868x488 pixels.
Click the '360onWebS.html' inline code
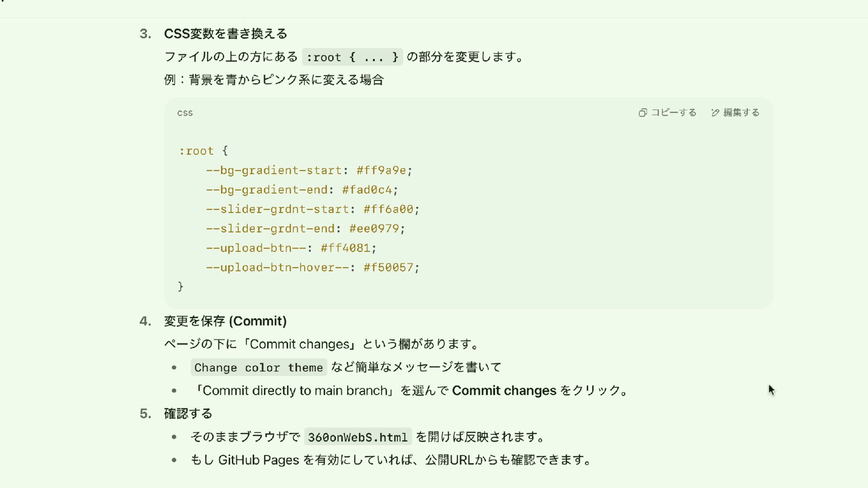tap(358, 437)
